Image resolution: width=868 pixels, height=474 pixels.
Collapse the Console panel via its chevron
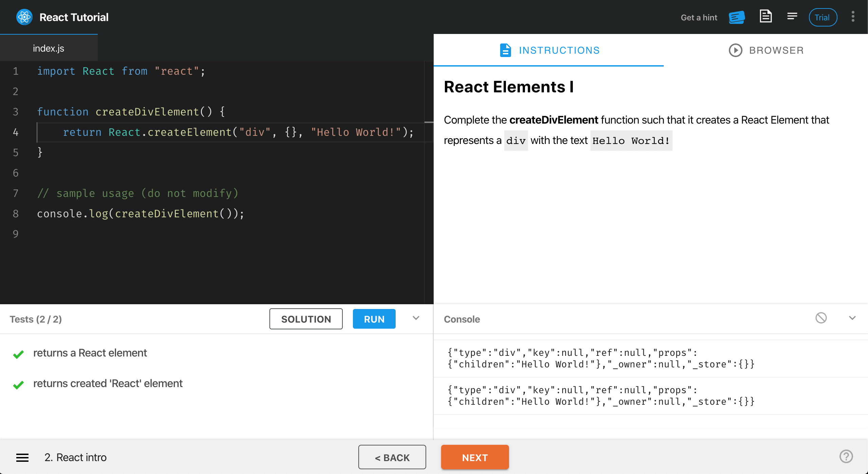pos(852,318)
